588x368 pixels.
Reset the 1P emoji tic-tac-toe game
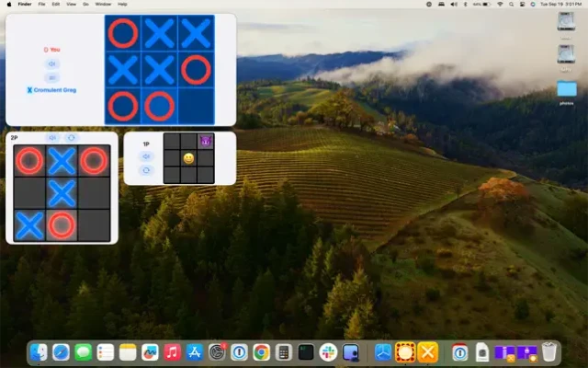(146, 171)
